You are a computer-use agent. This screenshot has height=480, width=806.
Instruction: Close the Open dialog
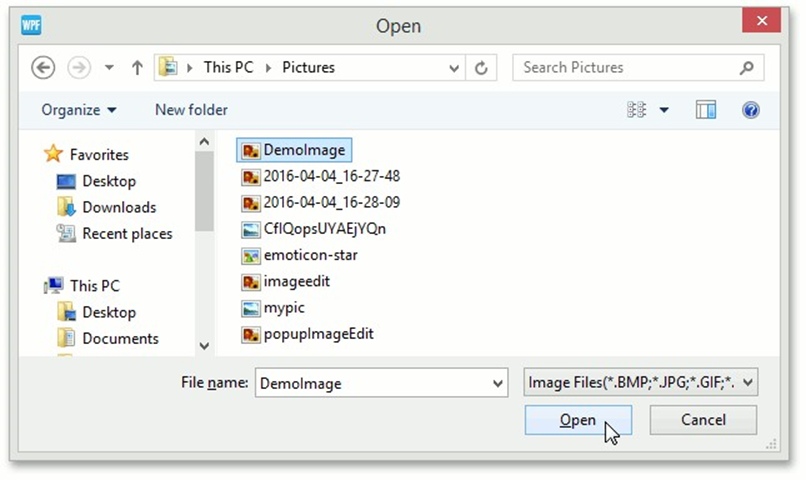tap(762, 21)
